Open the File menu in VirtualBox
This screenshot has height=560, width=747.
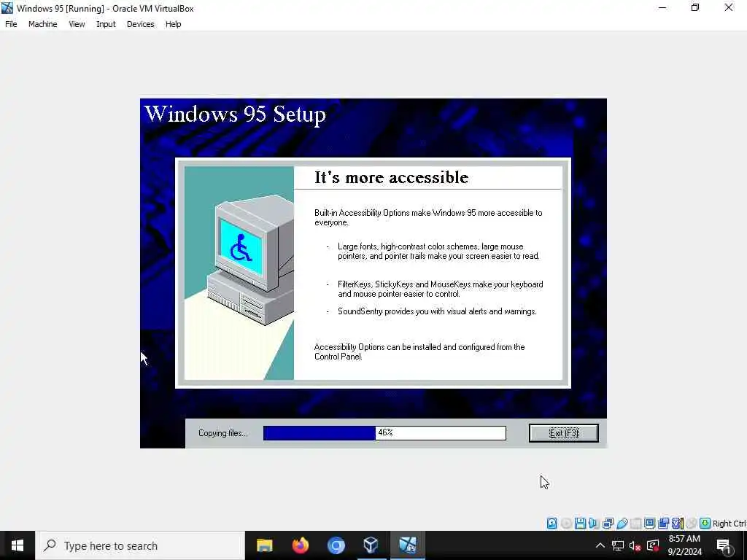click(11, 24)
